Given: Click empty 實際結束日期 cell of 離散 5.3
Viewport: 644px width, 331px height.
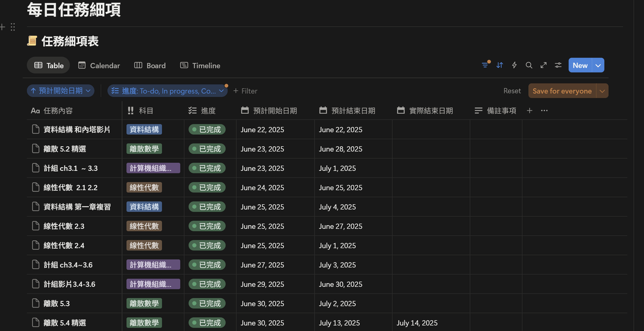Looking at the screenshot, I should coord(431,303).
